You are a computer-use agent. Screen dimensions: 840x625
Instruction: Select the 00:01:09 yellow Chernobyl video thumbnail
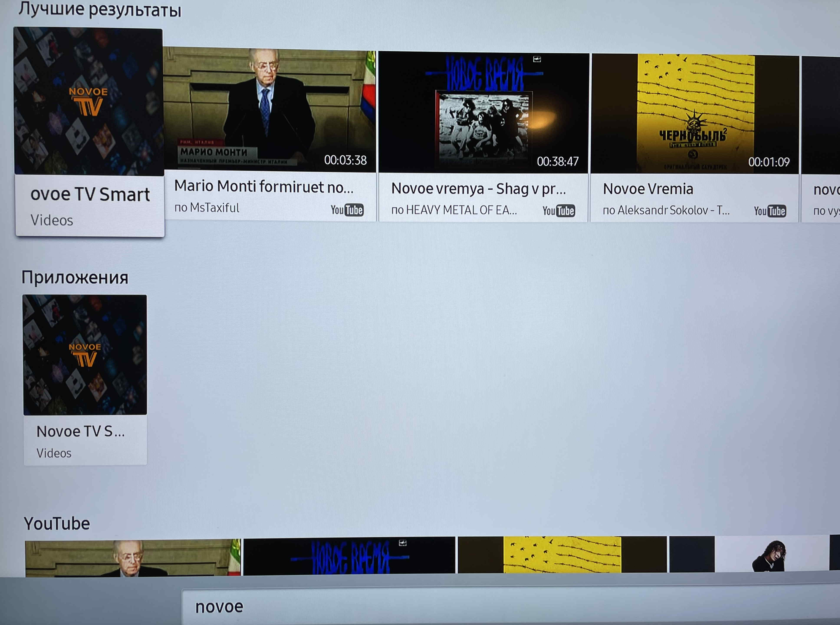pyautogui.click(x=695, y=114)
